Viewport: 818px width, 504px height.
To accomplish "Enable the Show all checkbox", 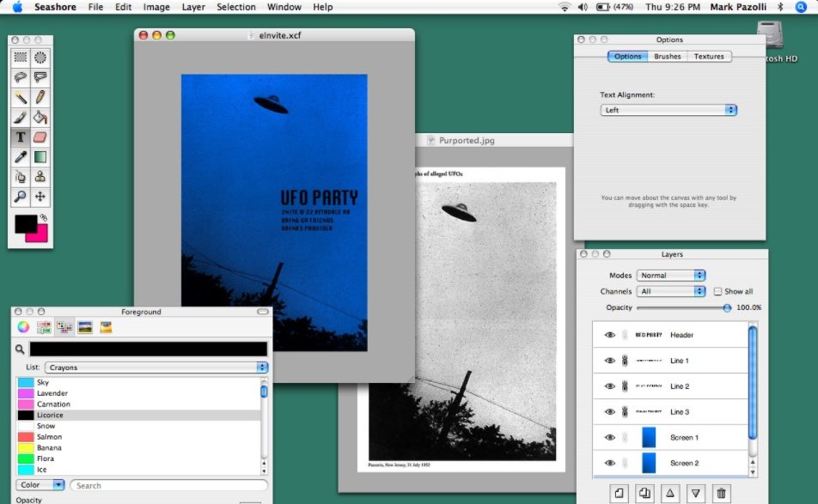I will [717, 292].
